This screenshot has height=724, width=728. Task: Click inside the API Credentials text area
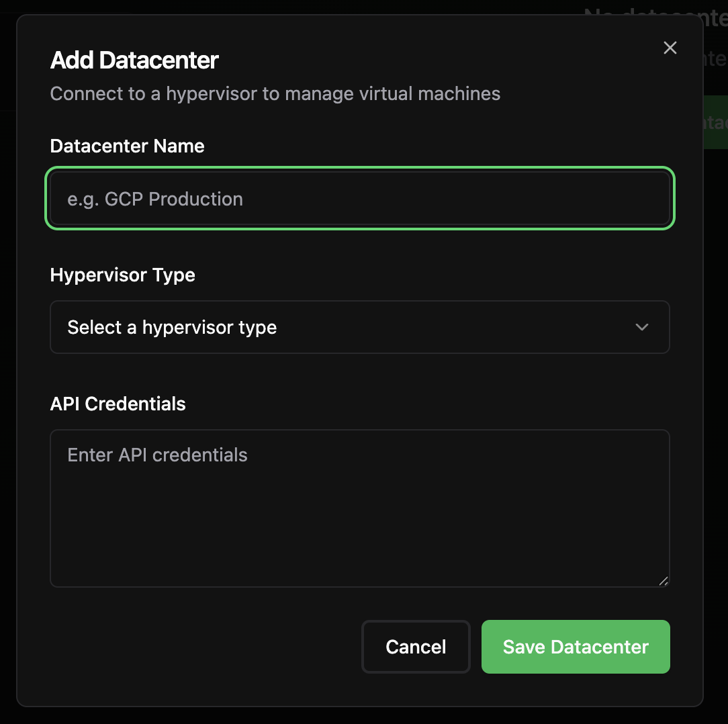pos(359,517)
